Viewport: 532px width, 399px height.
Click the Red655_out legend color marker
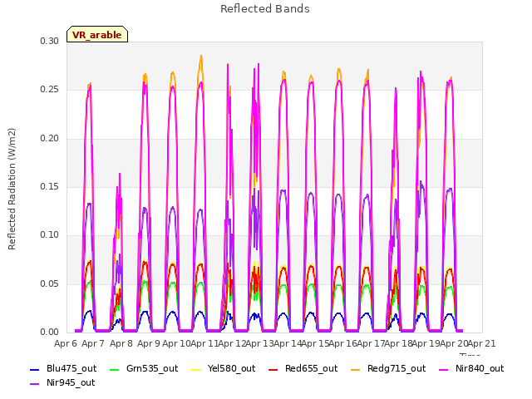click(273, 369)
